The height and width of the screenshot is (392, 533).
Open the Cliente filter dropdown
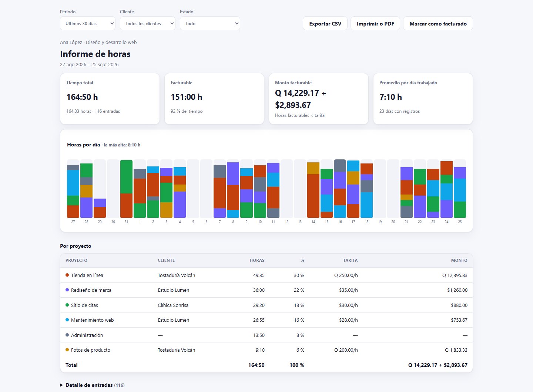tap(148, 23)
